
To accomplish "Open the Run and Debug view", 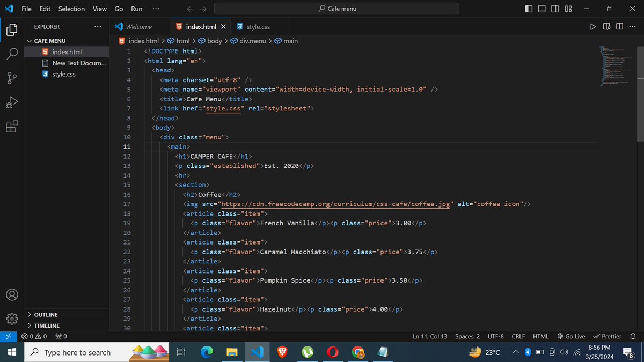I will (12, 103).
